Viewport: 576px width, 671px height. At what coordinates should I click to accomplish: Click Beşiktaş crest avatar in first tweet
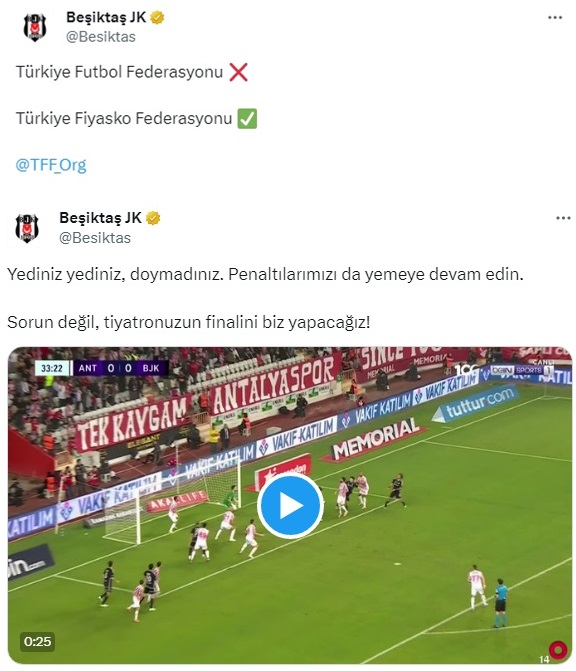click(35, 27)
